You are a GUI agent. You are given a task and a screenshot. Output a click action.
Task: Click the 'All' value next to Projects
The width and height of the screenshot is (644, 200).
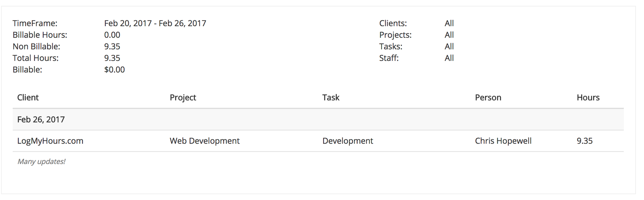449,35
